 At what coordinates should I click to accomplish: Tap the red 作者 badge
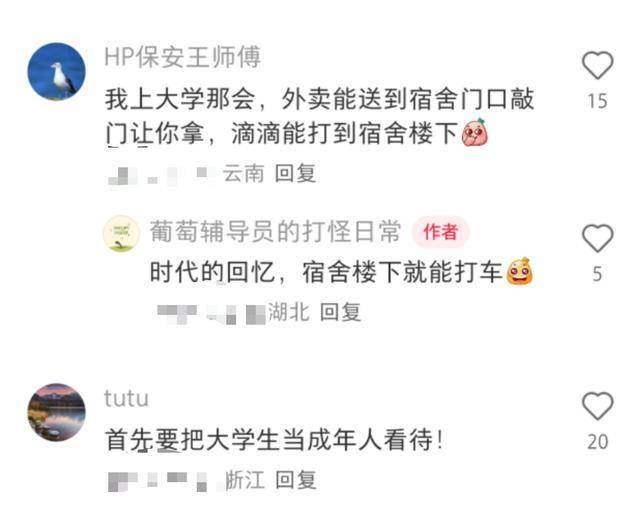[x=440, y=232]
